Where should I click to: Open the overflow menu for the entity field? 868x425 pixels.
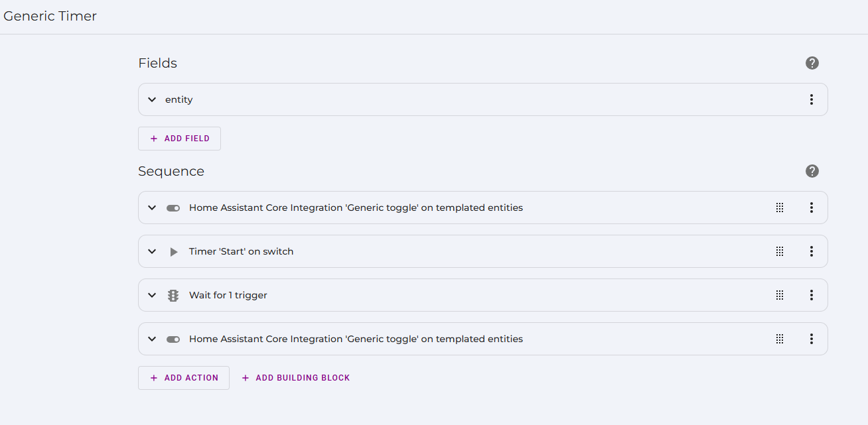pyautogui.click(x=811, y=99)
